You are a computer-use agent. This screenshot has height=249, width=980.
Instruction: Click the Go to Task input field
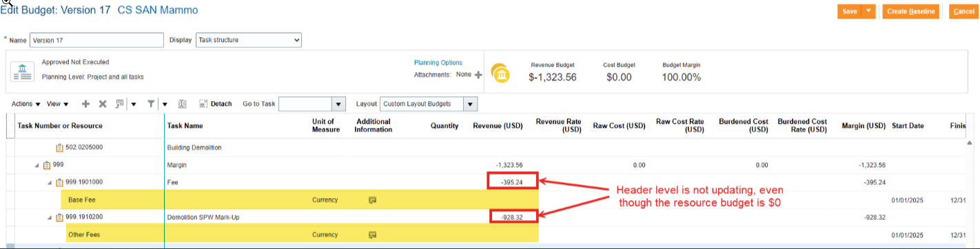[x=305, y=104]
